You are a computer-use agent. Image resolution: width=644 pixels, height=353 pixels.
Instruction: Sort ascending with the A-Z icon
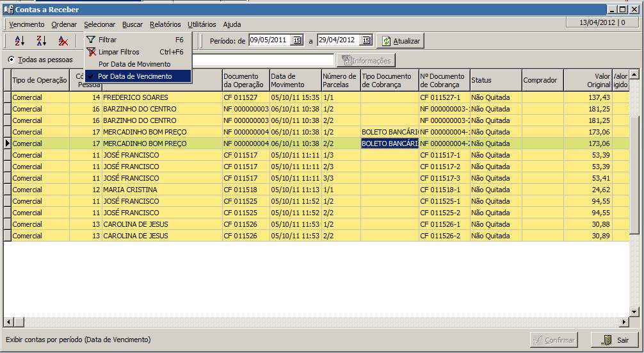click(x=20, y=41)
